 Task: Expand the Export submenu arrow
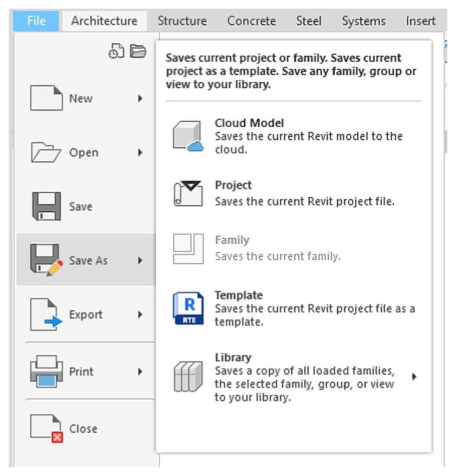point(140,315)
